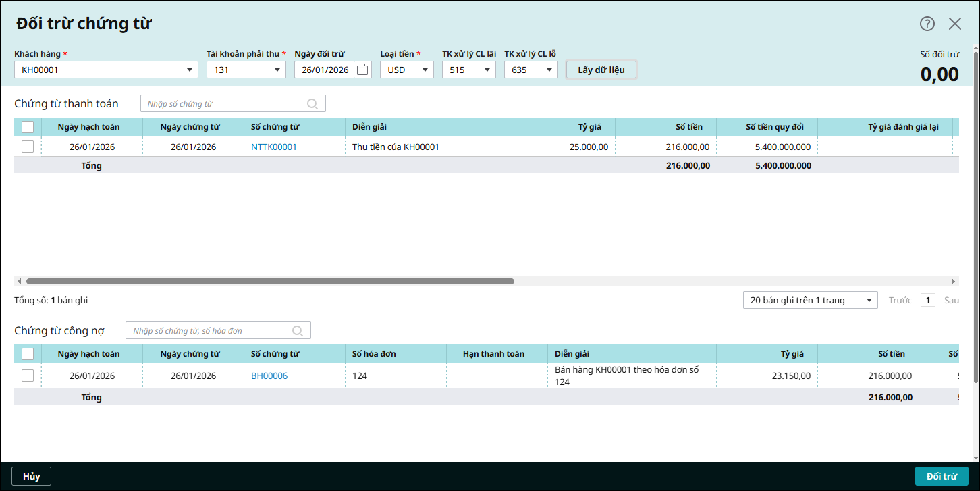This screenshot has width=980, height=491.
Task: Select all payment vouchers header checkbox
Action: pyautogui.click(x=28, y=127)
